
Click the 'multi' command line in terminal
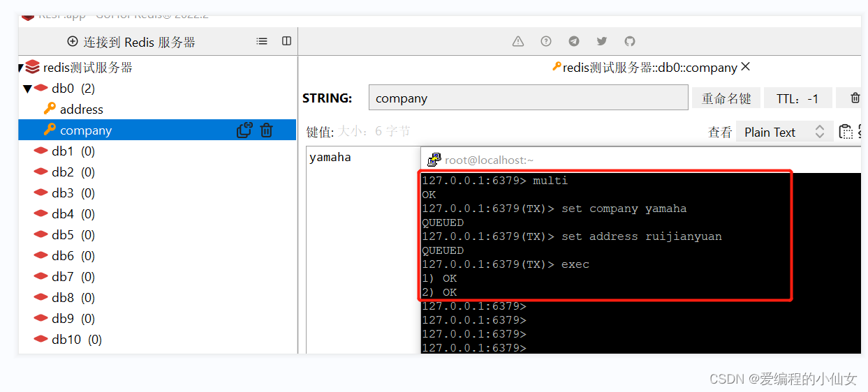click(495, 181)
